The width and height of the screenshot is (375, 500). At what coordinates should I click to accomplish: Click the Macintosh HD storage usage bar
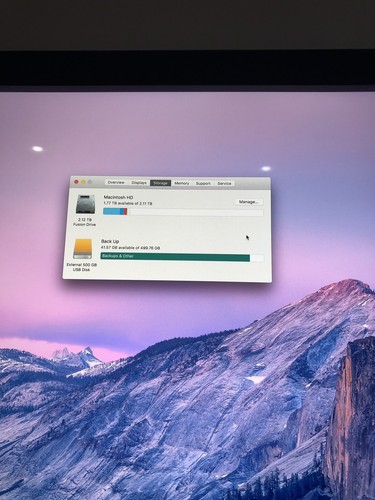[x=183, y=212]
